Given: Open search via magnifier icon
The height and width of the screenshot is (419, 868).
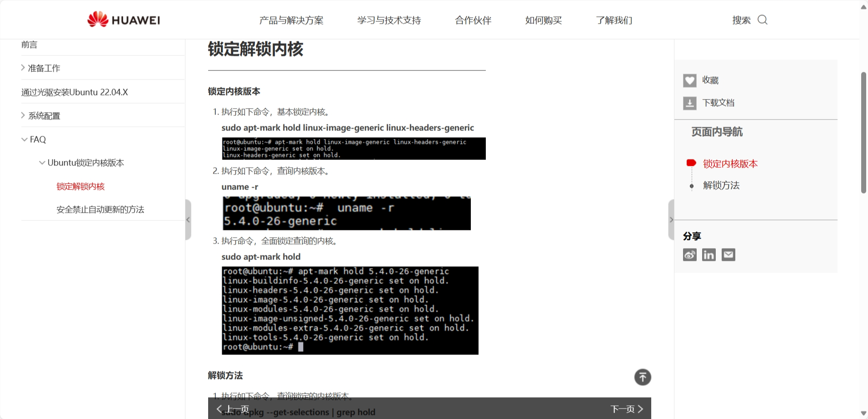Looking at the screenshot, I should [763, 20].
